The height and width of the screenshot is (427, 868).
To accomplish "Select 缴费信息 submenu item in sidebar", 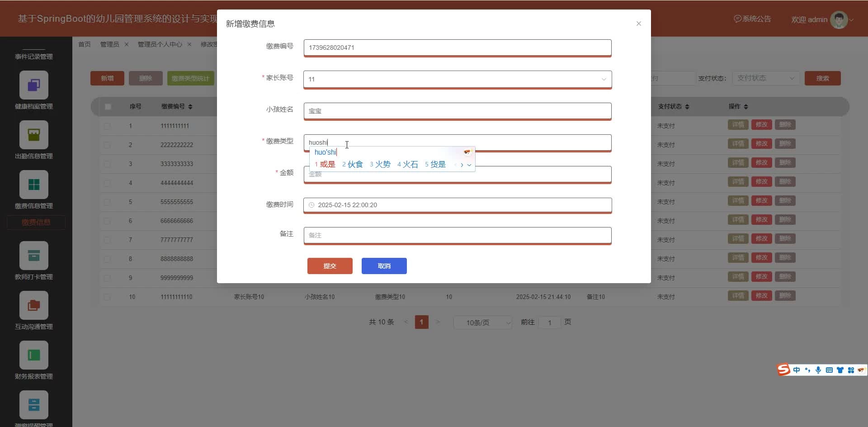I will tap(36, 223).
